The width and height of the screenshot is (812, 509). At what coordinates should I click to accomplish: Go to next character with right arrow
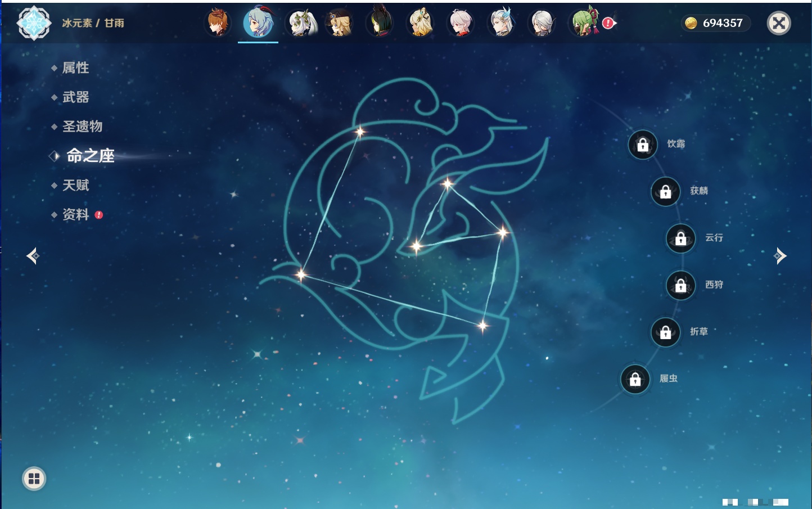coord(779,256)
